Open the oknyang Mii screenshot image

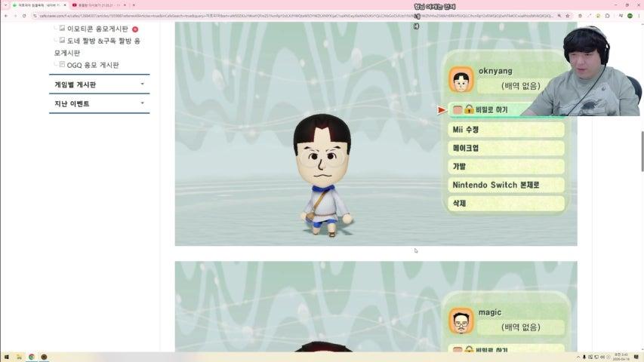coord(376,133)
